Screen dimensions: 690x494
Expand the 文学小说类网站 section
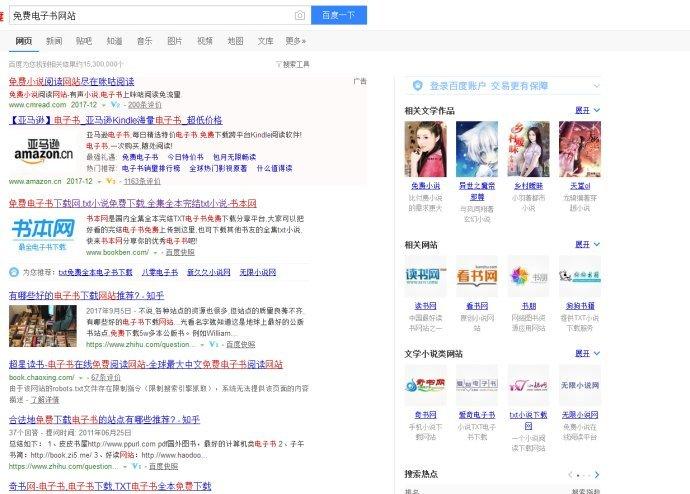click(x=588, y=354)
